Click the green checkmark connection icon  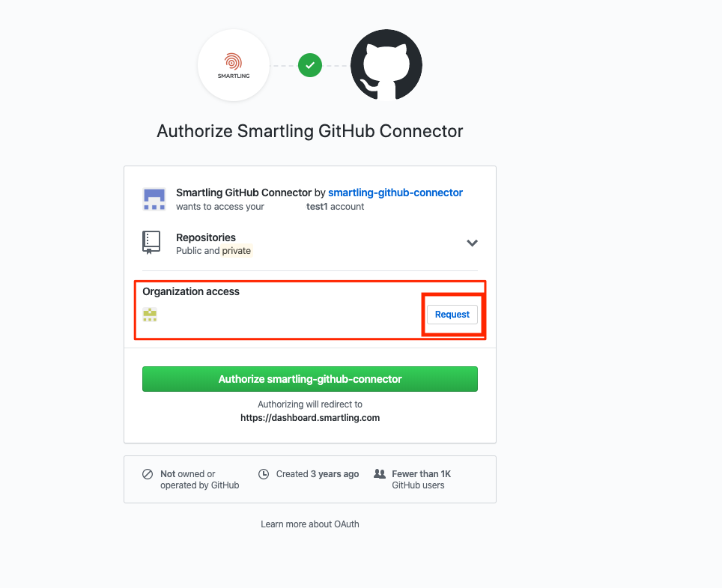coord(310,65)
